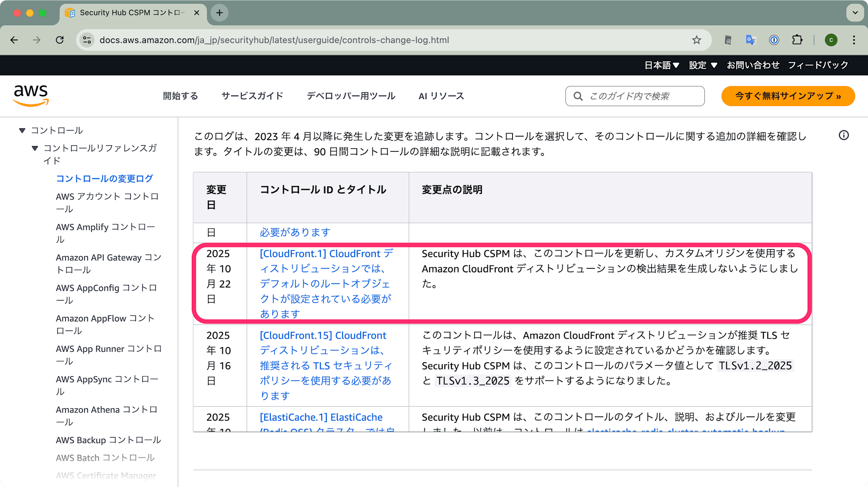The image size is (868, 487).
Task: Click the browser address bar URL
Action: tap(274, 40)
